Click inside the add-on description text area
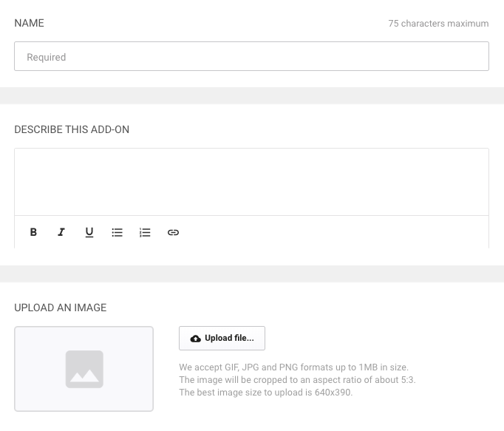The width and height of the screenshot is (504, 431). 251,182
